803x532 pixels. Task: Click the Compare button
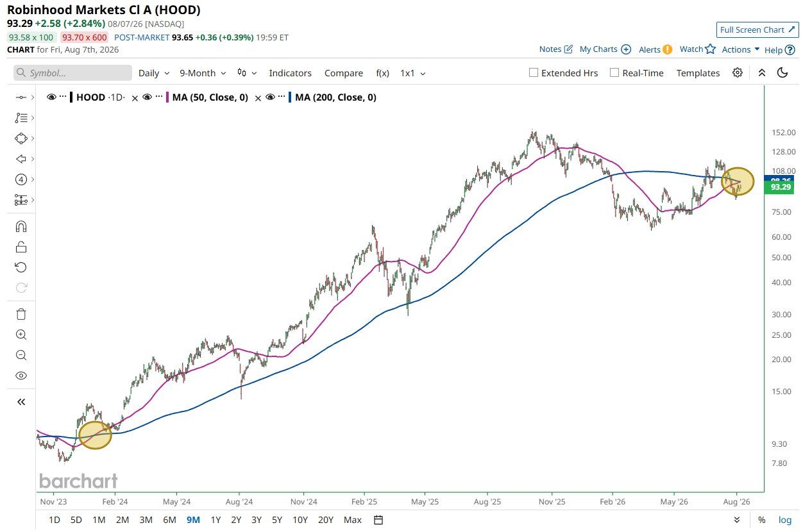(x=344, y=73)
